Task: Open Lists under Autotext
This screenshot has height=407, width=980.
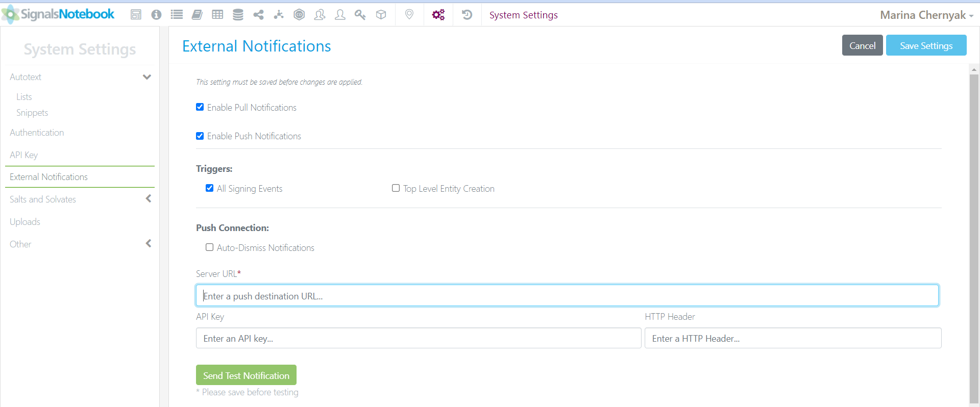Action: point(24,97)
